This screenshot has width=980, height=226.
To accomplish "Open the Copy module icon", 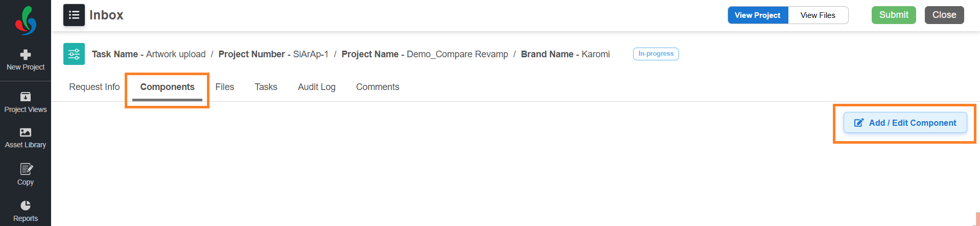I will click(x=26, y=169).
